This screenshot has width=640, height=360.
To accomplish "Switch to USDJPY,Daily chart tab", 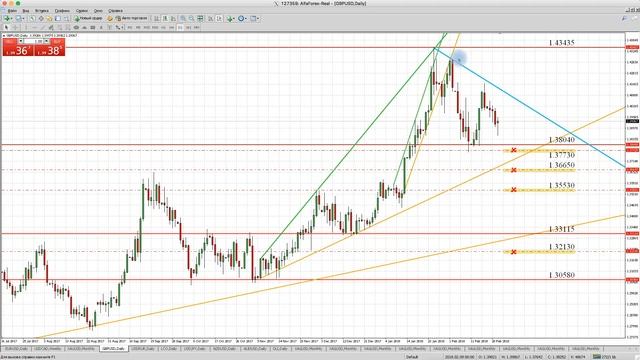I will 194,349.
